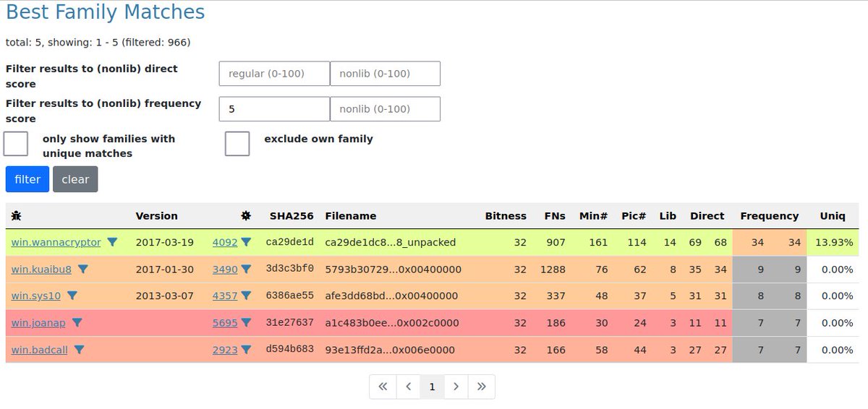Click the Bitness column header
Viewport: 868px width, 409px height.
[506, 215]
